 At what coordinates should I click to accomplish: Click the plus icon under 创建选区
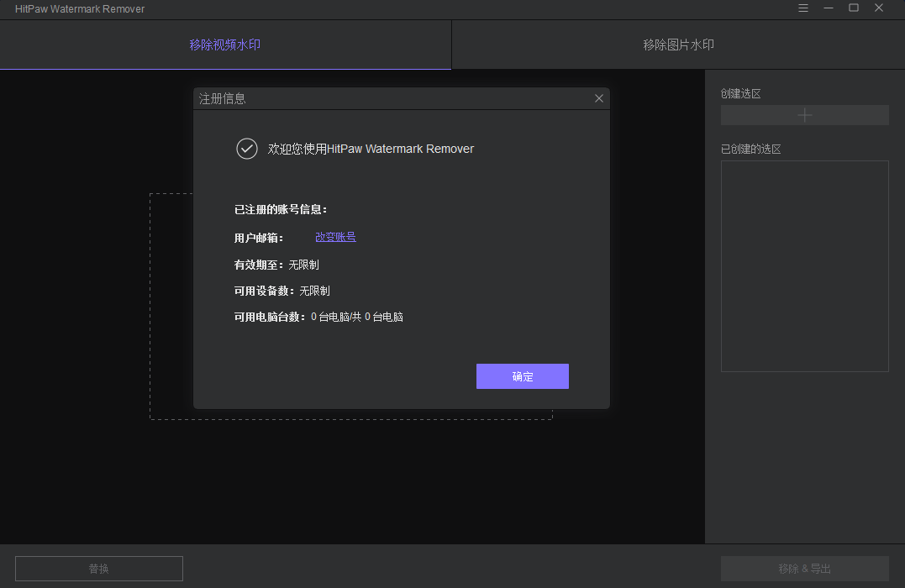804,115
